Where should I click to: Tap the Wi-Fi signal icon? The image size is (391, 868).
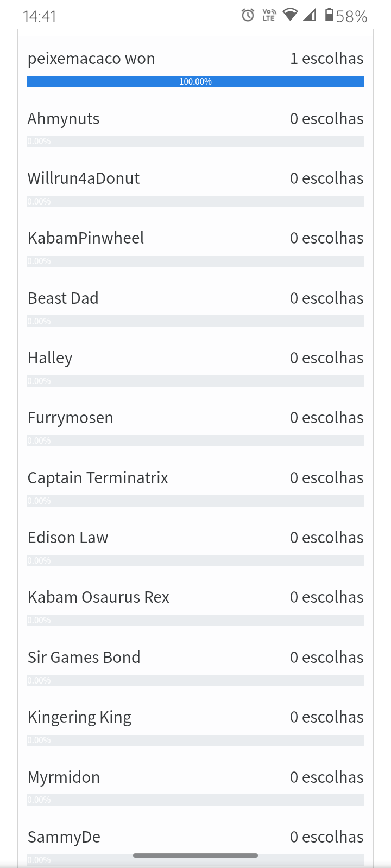(291, 15)
